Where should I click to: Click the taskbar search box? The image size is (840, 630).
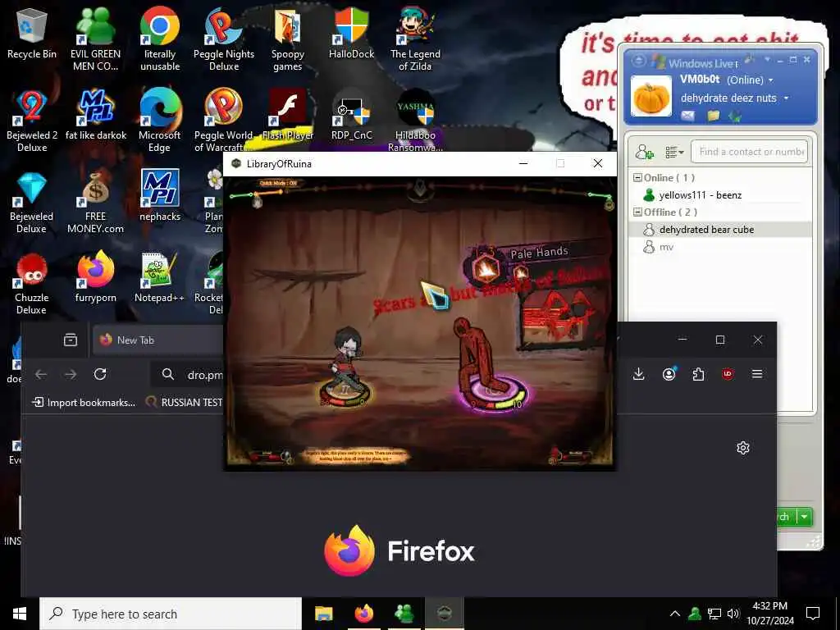(171, 614)
